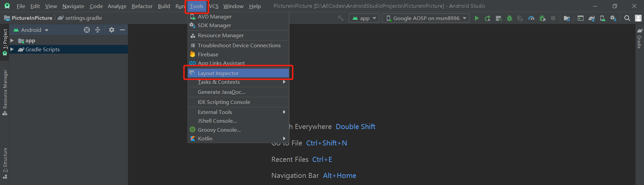This screenshot has width=644, height=185.
Task: Click the Search Everywhere magnifier icon
Action: (627, 18)
